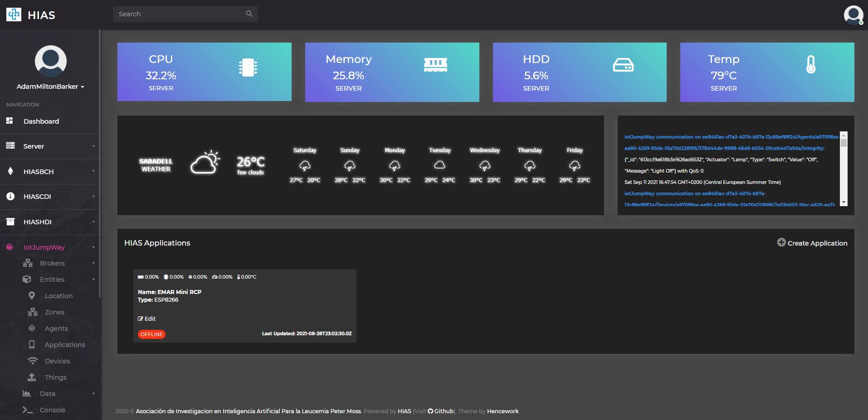The image size is (868, 420).
Task: Click the Devices wifi icon
Action: click(33, 361)
